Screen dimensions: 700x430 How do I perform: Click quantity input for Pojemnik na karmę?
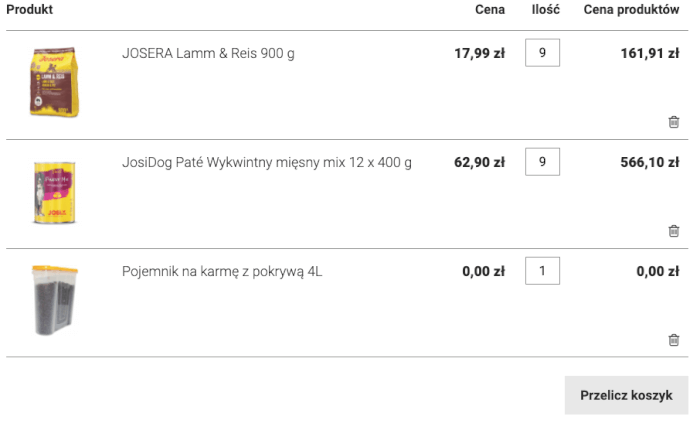tap(542, 271)
